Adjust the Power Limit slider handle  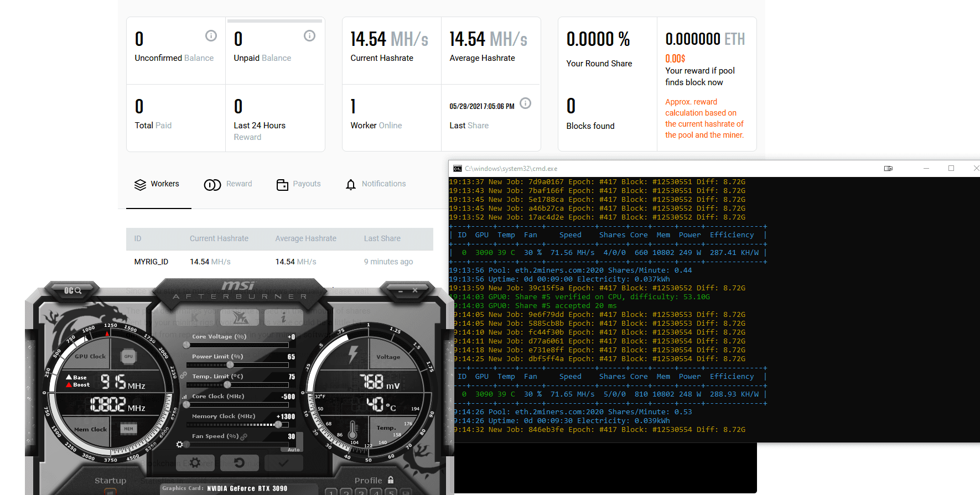click(230, 365)
